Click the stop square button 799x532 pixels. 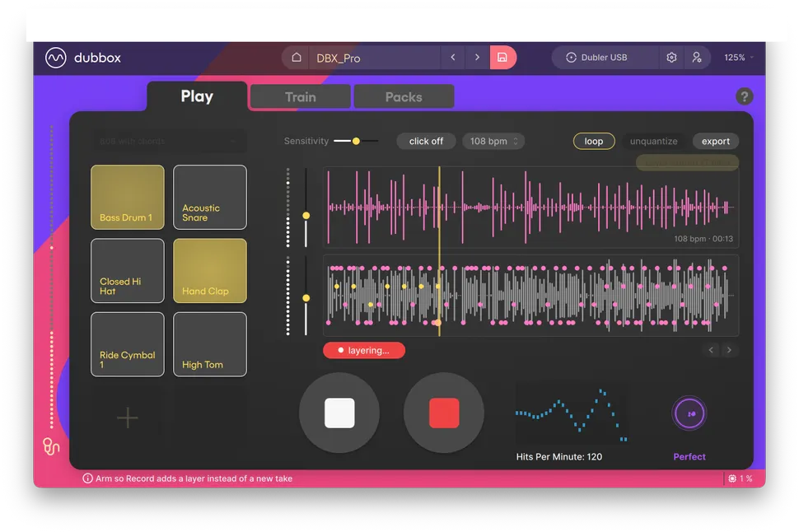339,413
